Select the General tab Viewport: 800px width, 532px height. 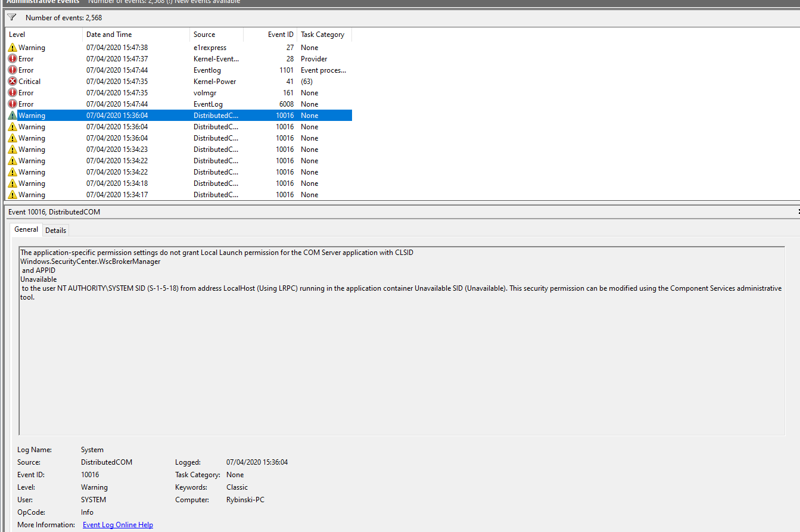click(x=26, y=229)
